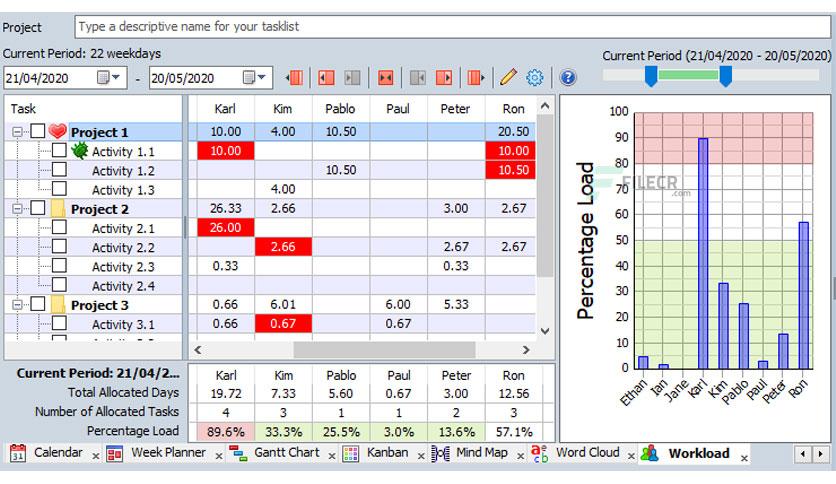836x484 pixels.
Task: Tick the Activity 2.4 checkbox
Action: coord(59,285)
